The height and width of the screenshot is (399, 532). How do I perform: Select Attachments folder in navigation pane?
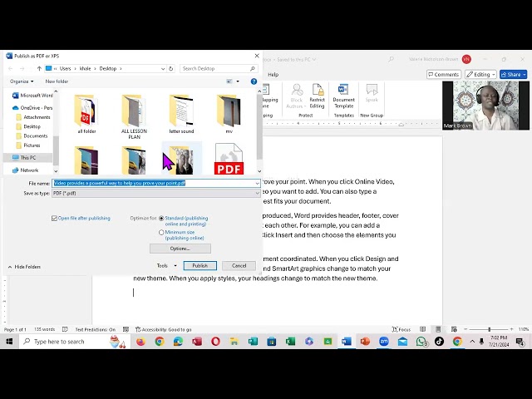[33, 117]
